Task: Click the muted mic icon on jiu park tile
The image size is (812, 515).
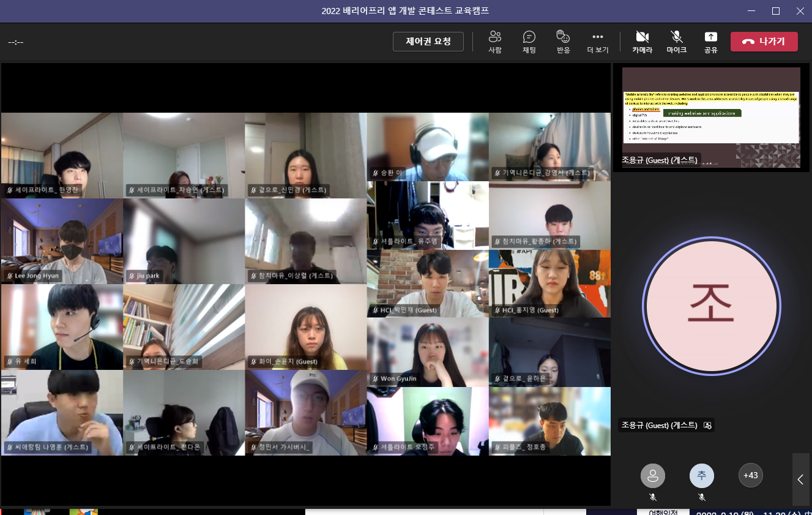Action: [x=132, y=276]
